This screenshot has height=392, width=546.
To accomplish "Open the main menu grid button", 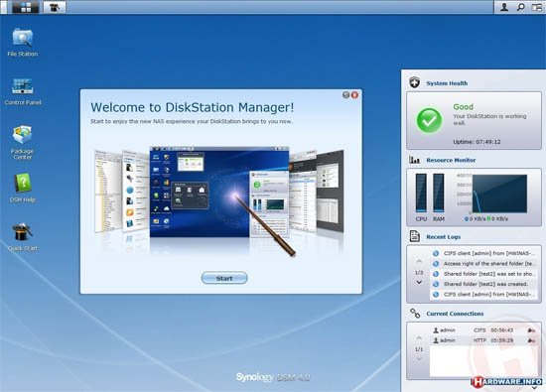I will (26, 7).
